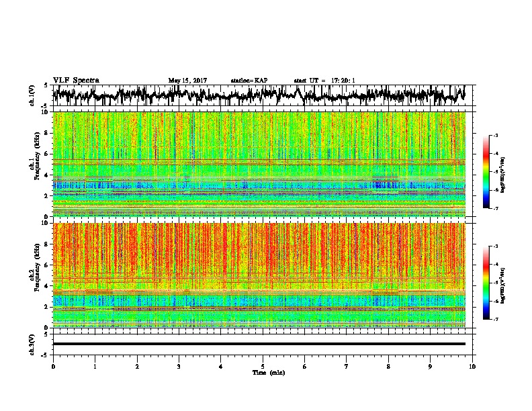Click the ch.2 spectrogram image panel
532x411 pixels.
tap(259, 275)
